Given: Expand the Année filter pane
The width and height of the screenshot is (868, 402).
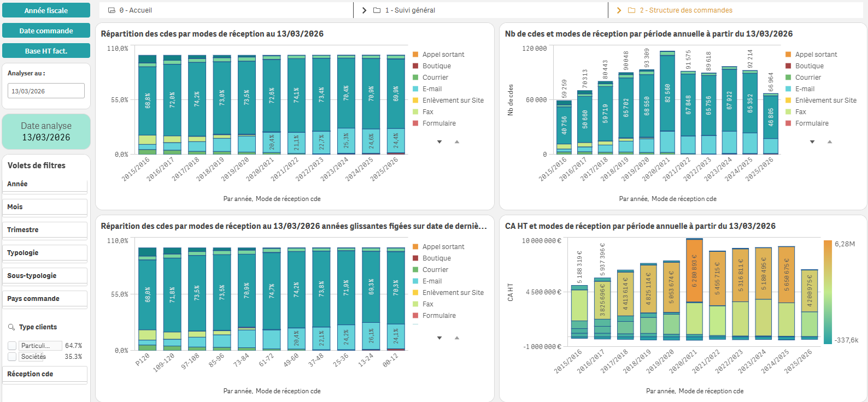Looking at the screenshot, I should click(x=46, y=185).
